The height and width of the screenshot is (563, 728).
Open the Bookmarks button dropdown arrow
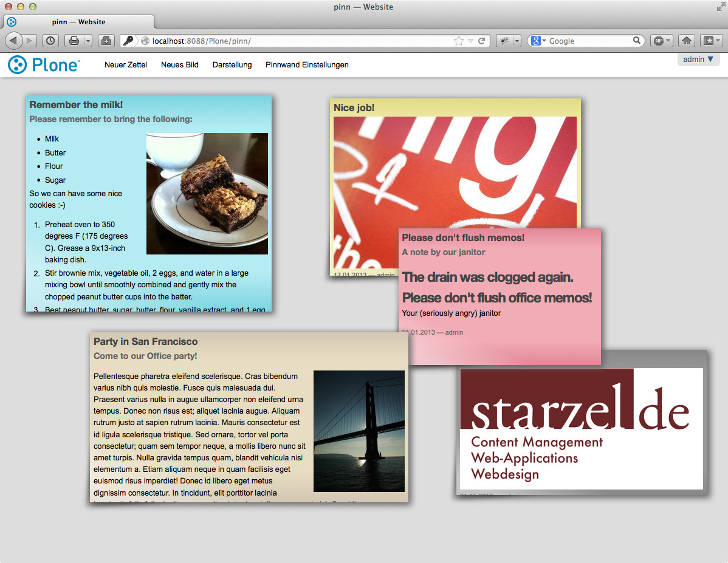718,41
